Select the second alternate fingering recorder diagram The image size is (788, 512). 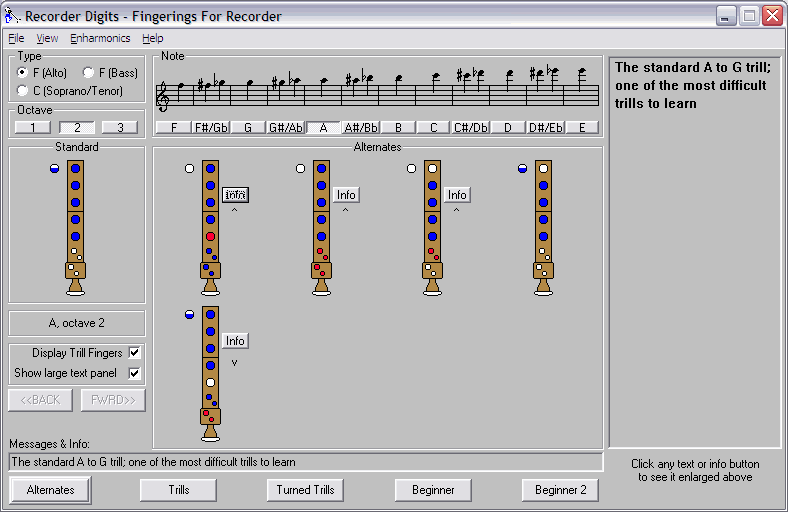[x=321, y=226]
